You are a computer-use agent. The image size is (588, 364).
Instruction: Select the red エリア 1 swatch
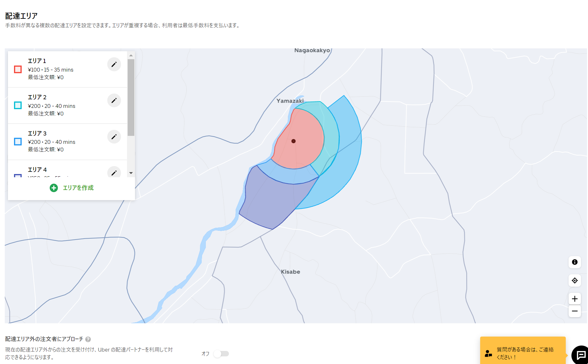(x=18, y=69)
